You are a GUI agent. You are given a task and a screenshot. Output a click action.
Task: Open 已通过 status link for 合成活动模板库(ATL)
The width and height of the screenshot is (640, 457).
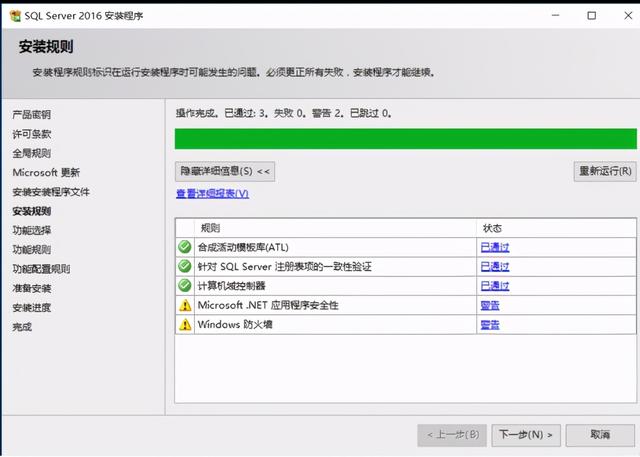[495, 247]
